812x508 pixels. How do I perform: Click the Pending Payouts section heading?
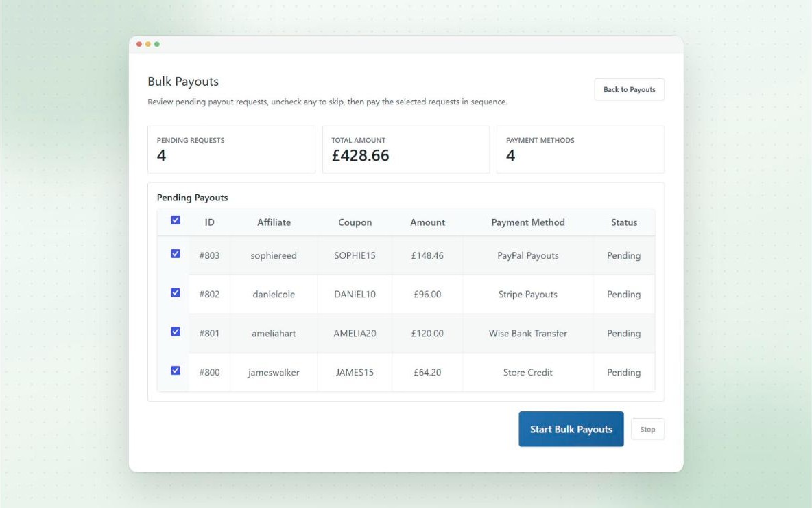[192, 198]
